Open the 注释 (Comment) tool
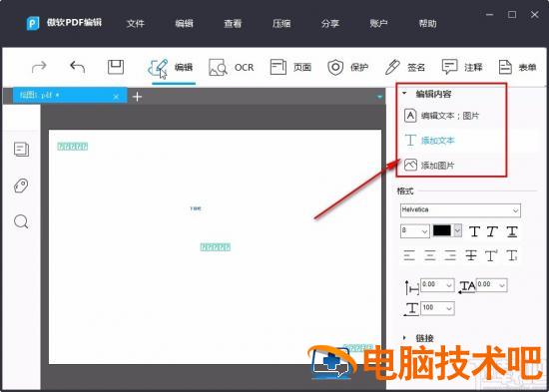The image size is (549, 392). click(x=462, y=67)
